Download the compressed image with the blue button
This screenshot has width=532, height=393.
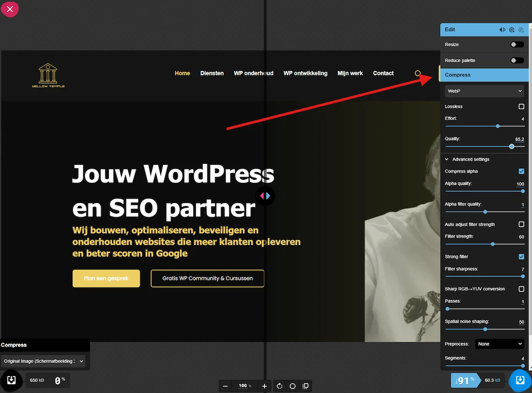(520, 380)
